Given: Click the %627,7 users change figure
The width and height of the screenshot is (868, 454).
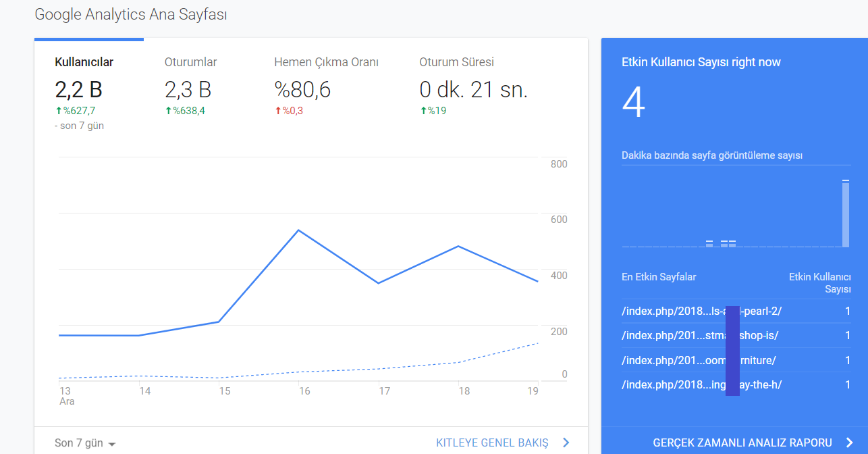Looking at the screenshot, I should [x=76, y=111].
